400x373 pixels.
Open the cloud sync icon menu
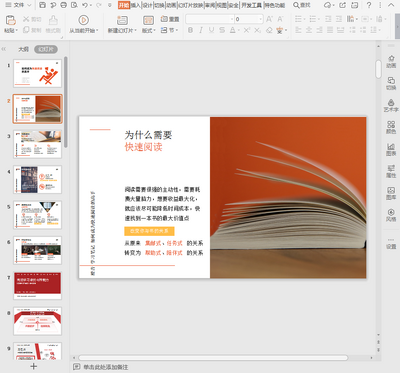[329, 5]
